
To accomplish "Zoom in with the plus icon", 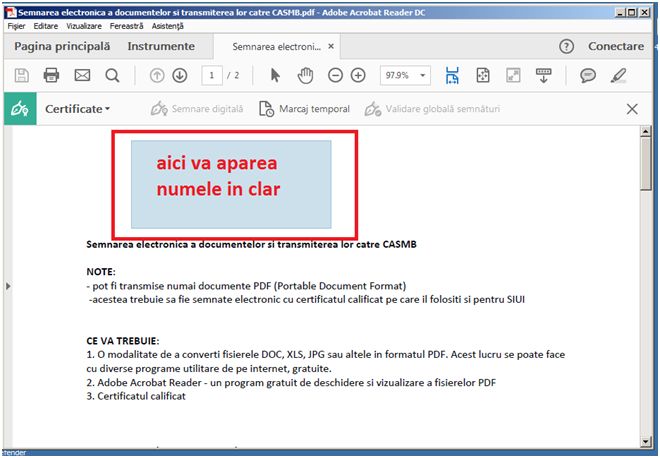I will (358, 75).
